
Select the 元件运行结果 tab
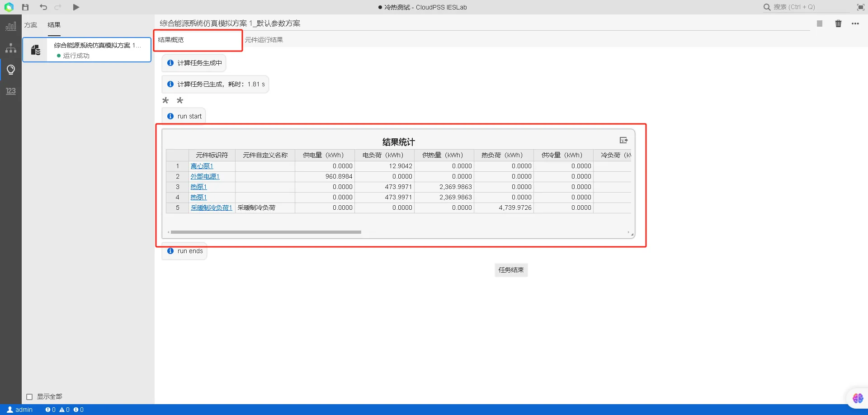pos(264,40)
